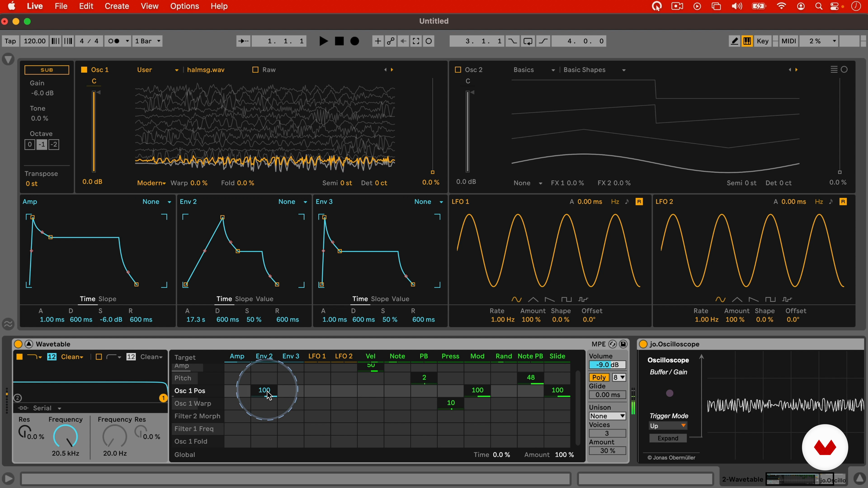Select LFO 1 modulation matrix column

click(317, 356)
